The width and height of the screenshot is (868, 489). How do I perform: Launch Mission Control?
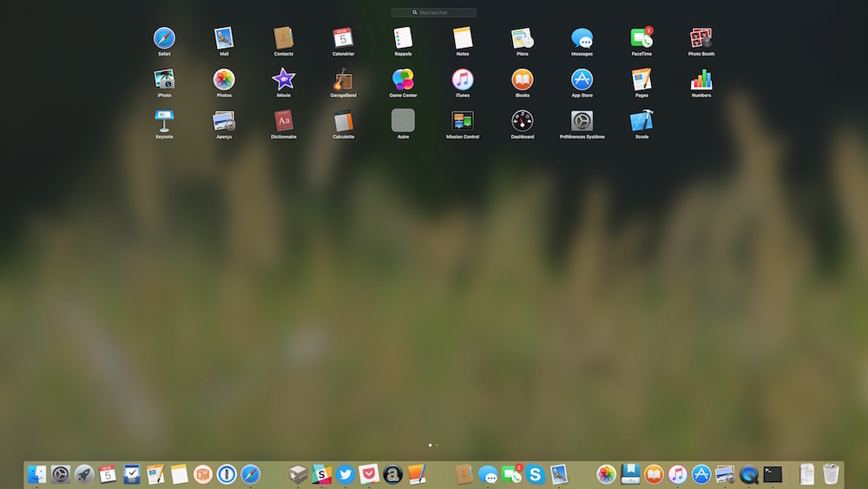pyautogui.click(x=463, y=122)
